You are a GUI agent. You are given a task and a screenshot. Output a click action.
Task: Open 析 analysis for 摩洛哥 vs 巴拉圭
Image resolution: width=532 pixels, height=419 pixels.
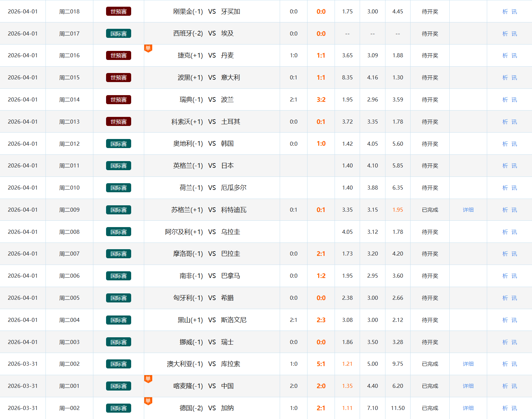505,254
